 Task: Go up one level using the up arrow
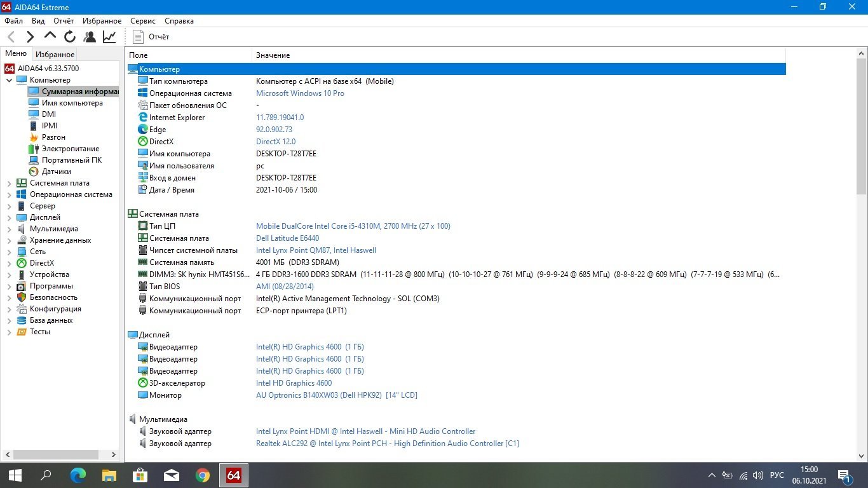point(50,36)
